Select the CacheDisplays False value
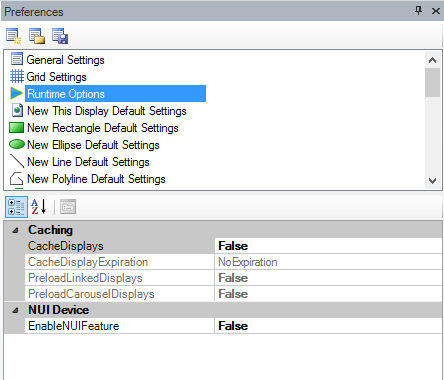Viewport: 444px width, 380px height. (x=328, y=246)
